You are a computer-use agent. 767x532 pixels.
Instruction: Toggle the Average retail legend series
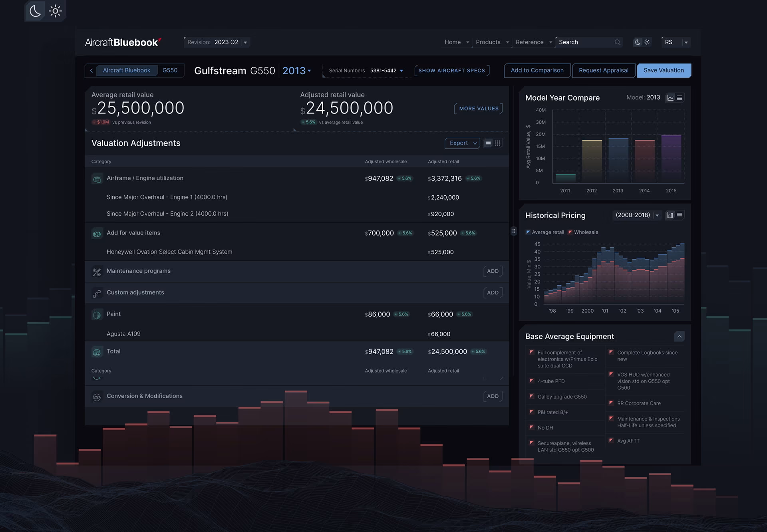tap(545, 232)
